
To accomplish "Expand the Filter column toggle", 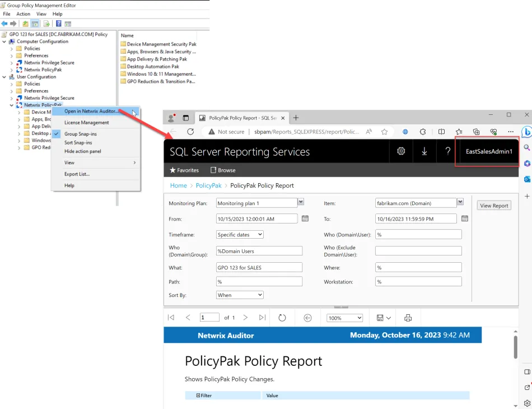I will (198, 396).
